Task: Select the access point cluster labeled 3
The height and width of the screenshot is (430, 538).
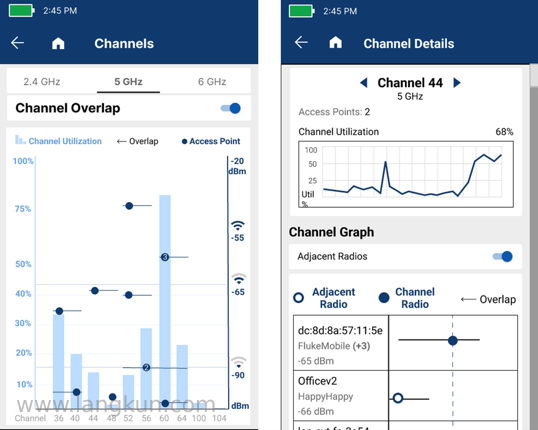Action: tap(165, 257)
